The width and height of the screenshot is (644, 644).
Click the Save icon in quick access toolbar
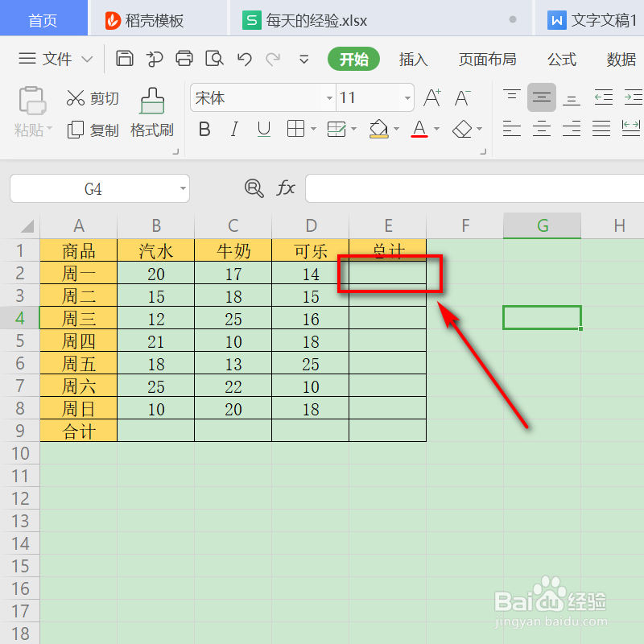125,59
